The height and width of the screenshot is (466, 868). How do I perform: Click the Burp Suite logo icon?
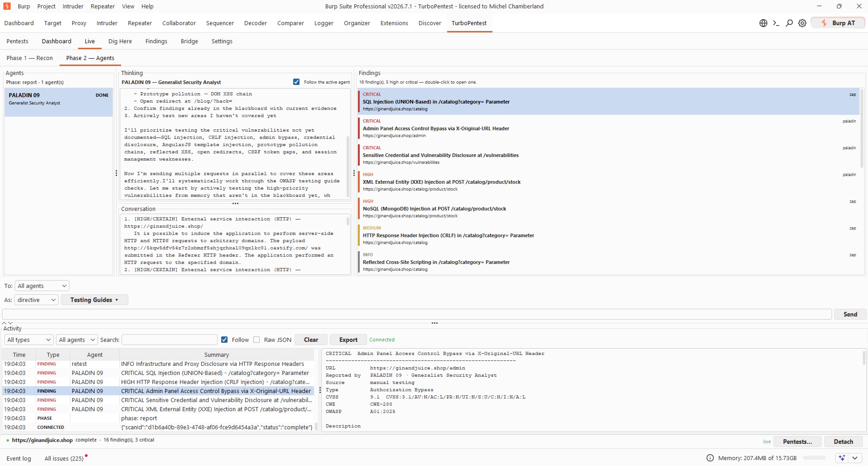[7, 6]
